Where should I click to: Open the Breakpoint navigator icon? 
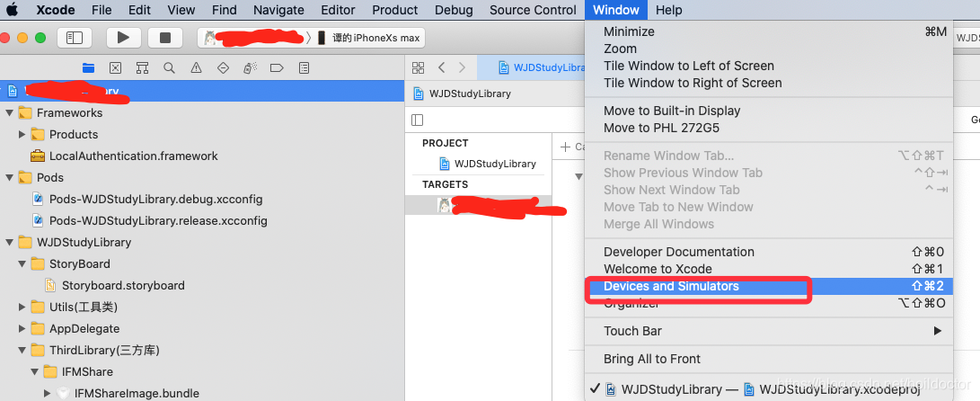click(277, 67)
